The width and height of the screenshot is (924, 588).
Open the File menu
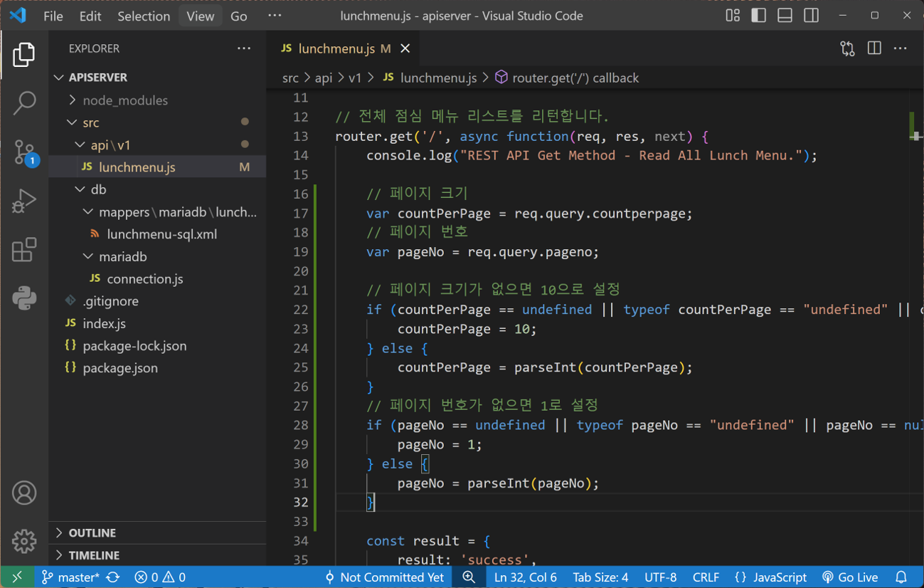click(53, 16)
